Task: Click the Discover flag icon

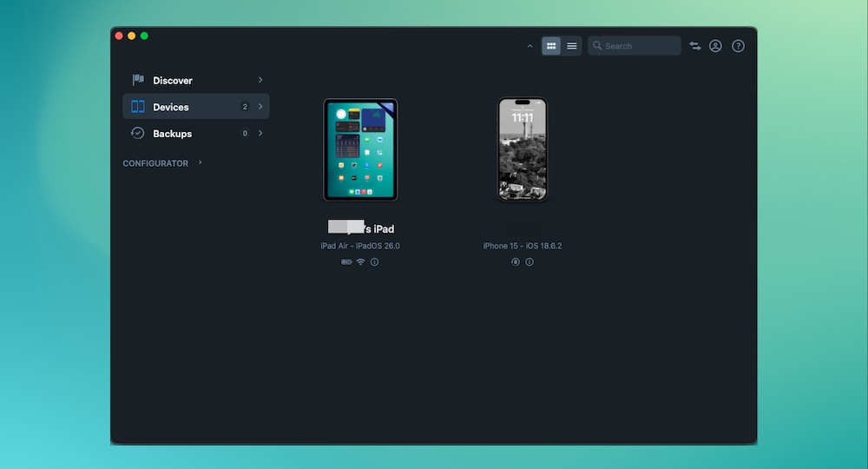Action: (138, 80)
